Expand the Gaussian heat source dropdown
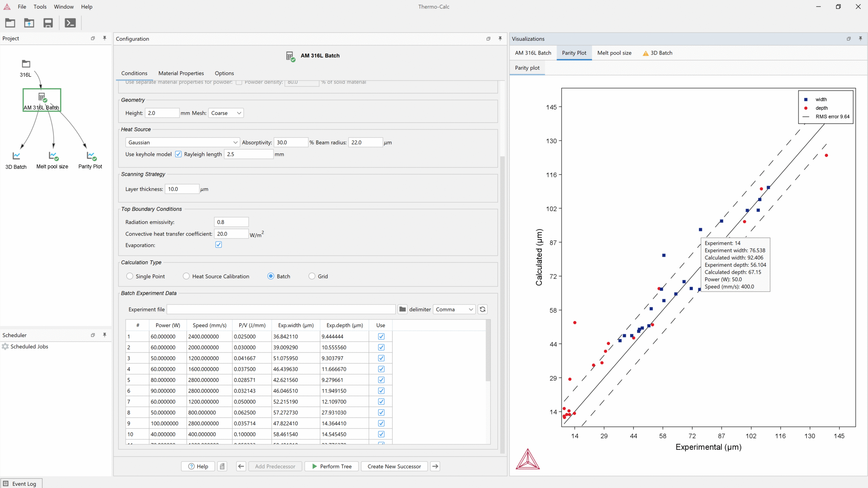The width and height of the screenshot is (868, 488). click(182, 143)
